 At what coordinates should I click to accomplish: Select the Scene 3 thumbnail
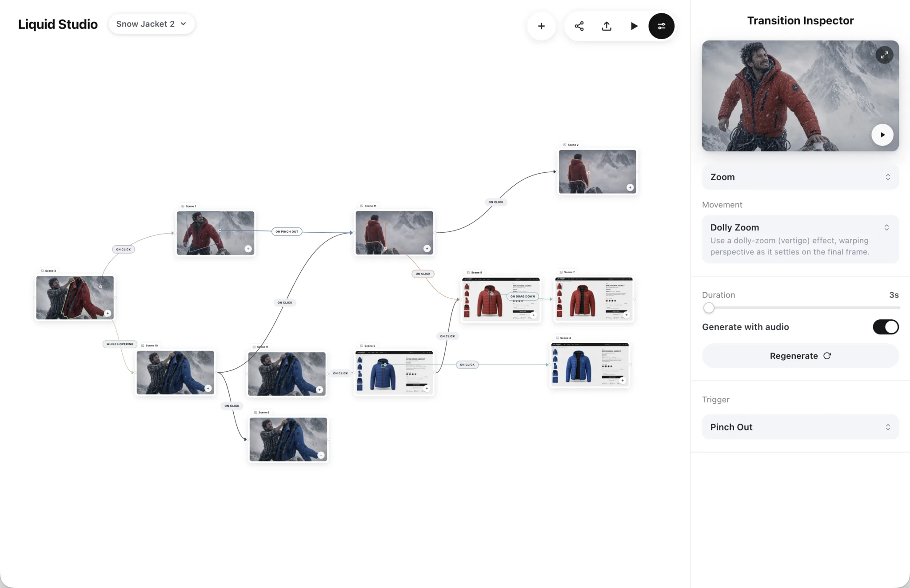pyautogui.click(x=75, y=298)
